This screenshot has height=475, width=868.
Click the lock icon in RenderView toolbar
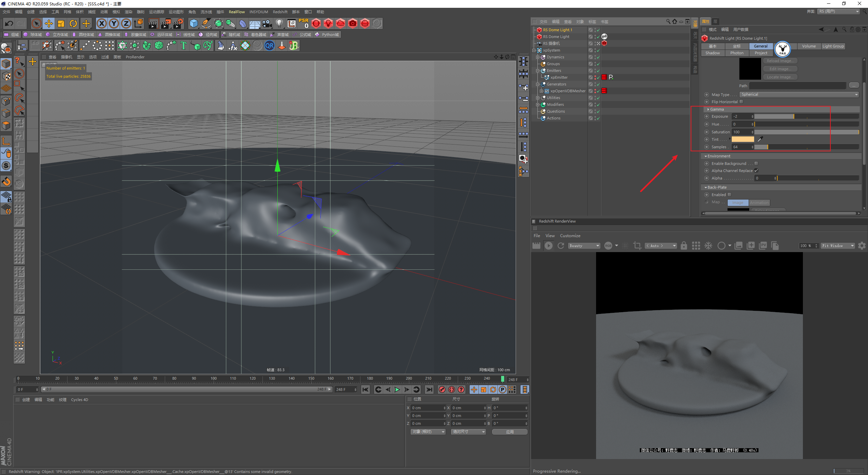tap(684, 246)
